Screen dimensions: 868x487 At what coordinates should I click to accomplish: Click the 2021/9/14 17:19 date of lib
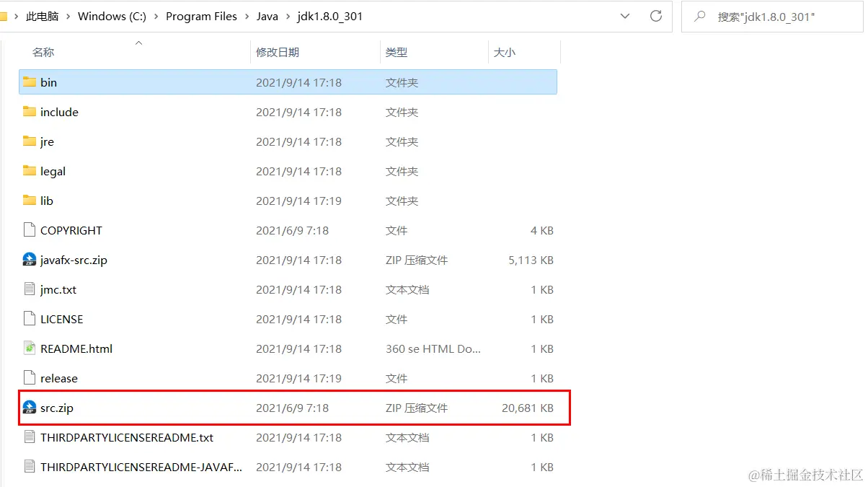[x=298, y=201]
